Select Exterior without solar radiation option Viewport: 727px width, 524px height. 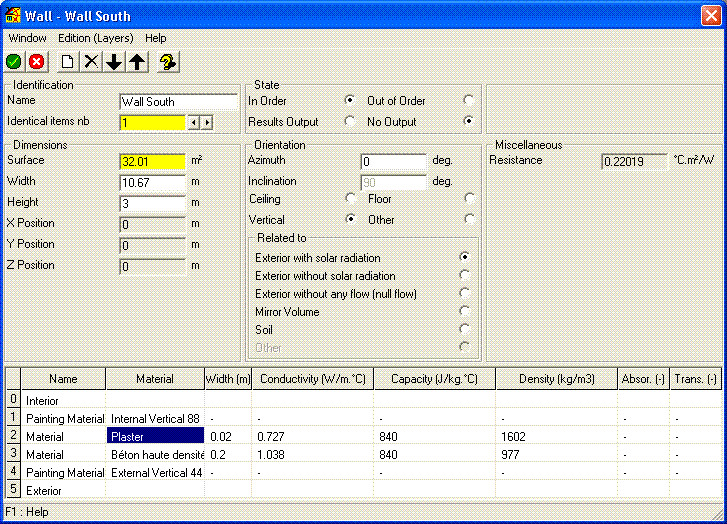coord(464,275)
